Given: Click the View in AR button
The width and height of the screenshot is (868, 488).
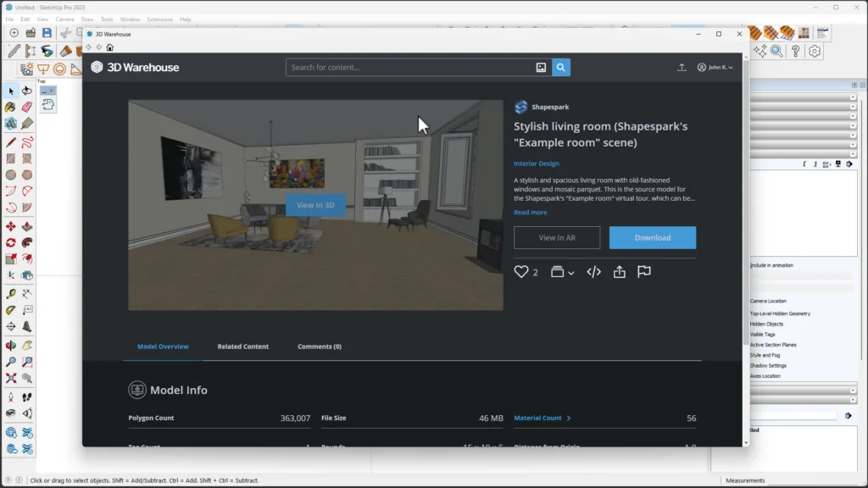Looking at the screenshot, I should tap(557, 238).
